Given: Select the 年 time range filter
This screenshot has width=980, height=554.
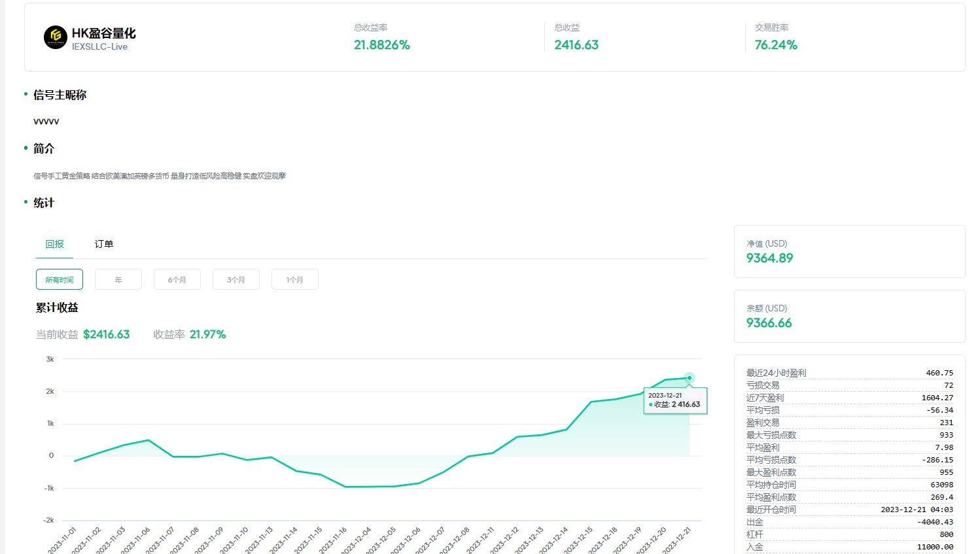Looking at the screenshot, I should click(x=118, y=279).
